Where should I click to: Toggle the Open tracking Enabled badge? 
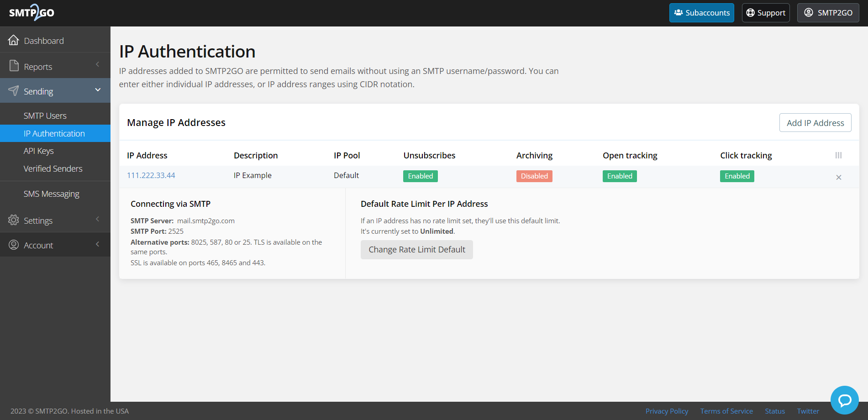(619, 176)
